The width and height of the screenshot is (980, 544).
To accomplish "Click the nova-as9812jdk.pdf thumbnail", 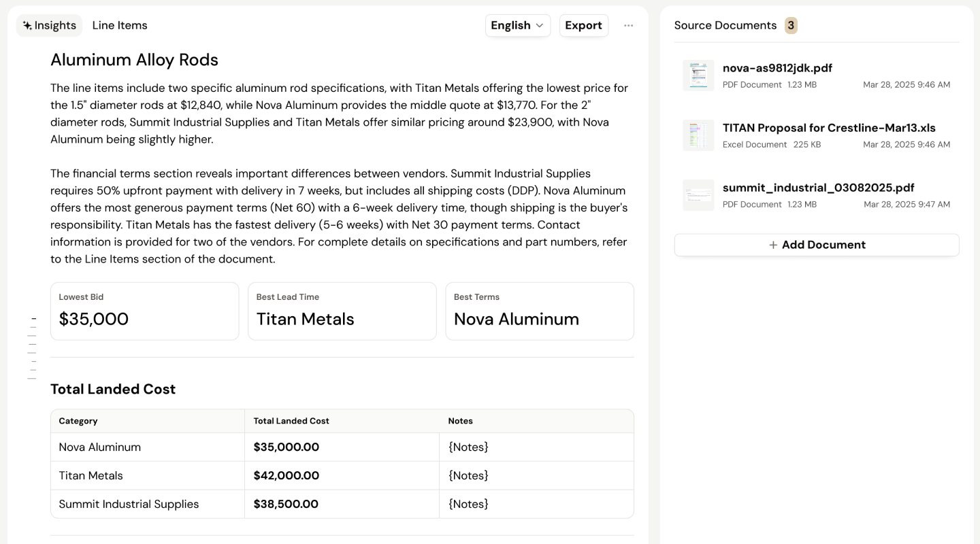I will coord(698,75).
